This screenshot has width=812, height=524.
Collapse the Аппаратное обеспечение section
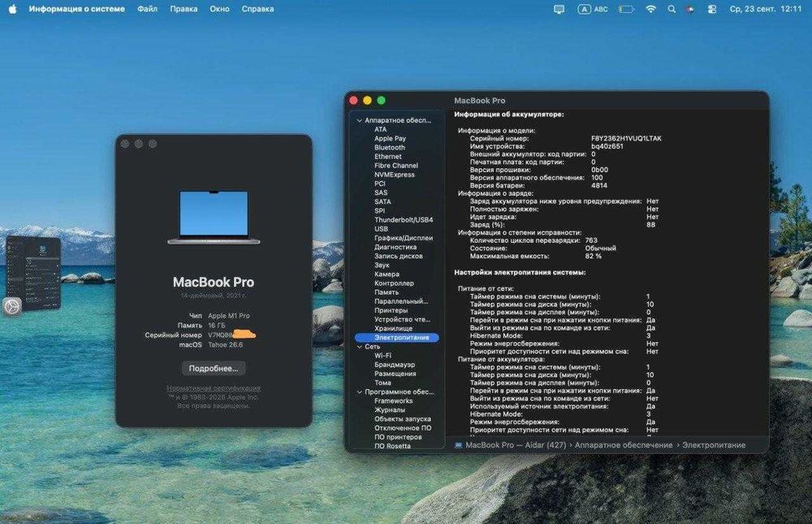coord(360,120)
